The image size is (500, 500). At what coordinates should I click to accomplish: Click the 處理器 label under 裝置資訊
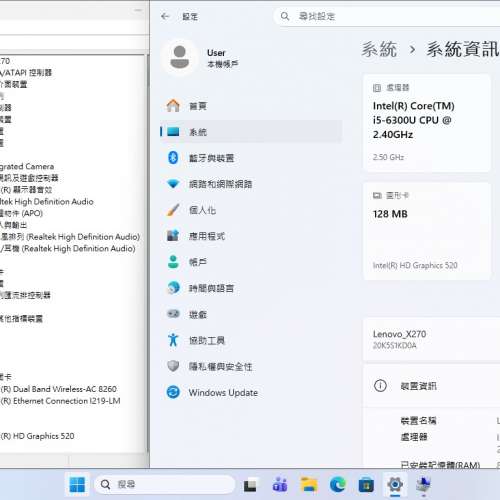point(414,437)
